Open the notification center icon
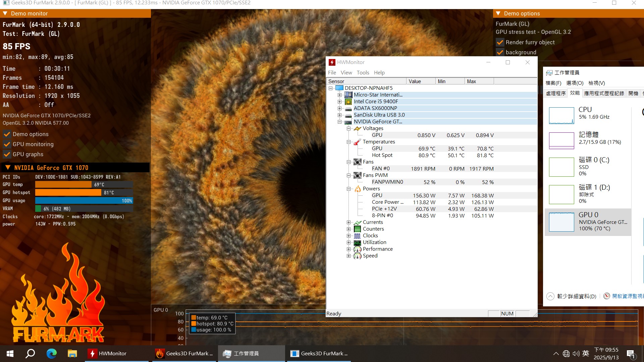The width and height of the screenshot is (644, 362). pyautogui.click(x=631, y=354)
